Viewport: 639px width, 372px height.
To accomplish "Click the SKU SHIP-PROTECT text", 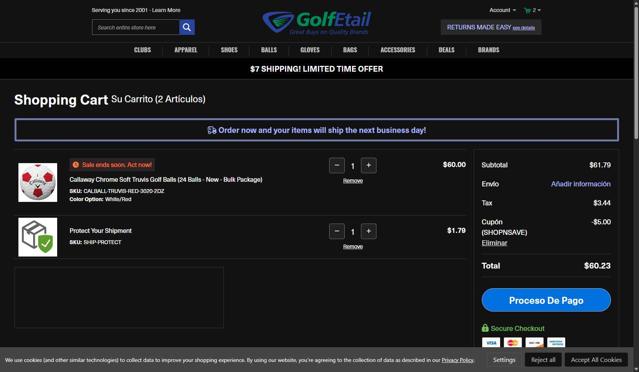I will [95, 242].
